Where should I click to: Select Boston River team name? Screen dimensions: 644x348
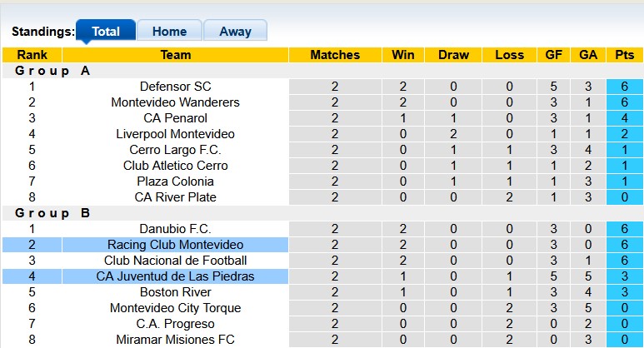[x=175, y=292]
